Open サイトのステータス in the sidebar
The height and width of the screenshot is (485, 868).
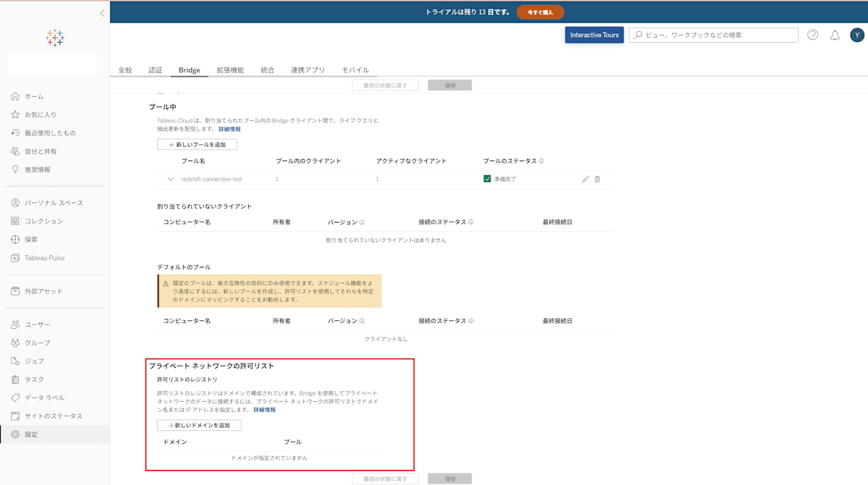pyautogui.click(x=55, y=416)
